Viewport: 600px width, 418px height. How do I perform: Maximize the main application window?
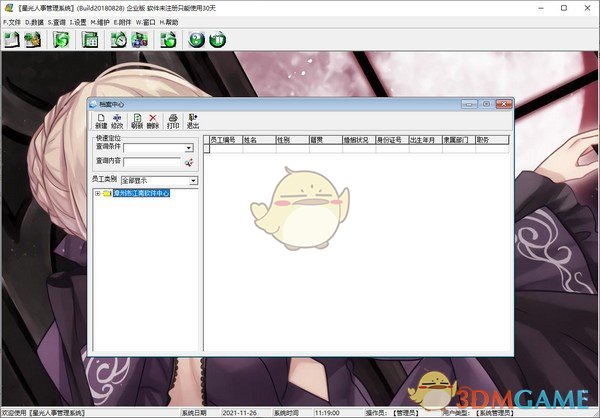[564, 8]
